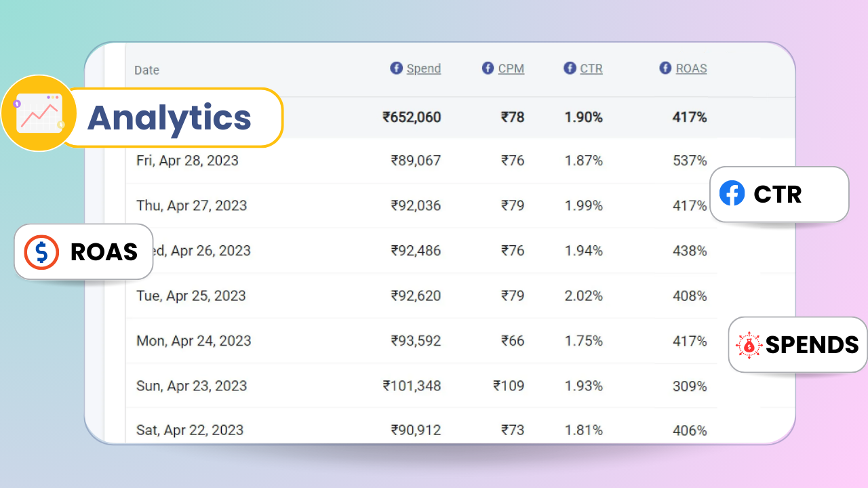868x488 pixels.
Task: Select the chart icon in the Analytics badge
Action: click(38, 112)
